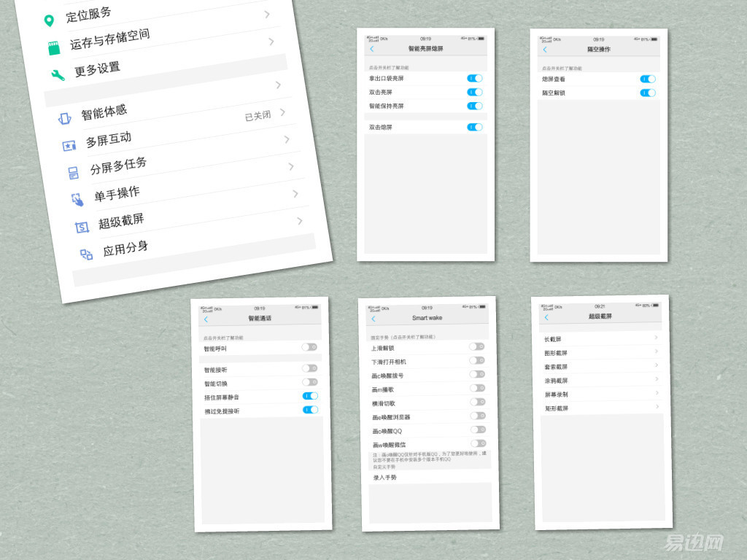Turn on the 画m播歌 gesture switch

pyautogui.click(x=477, y=388)
